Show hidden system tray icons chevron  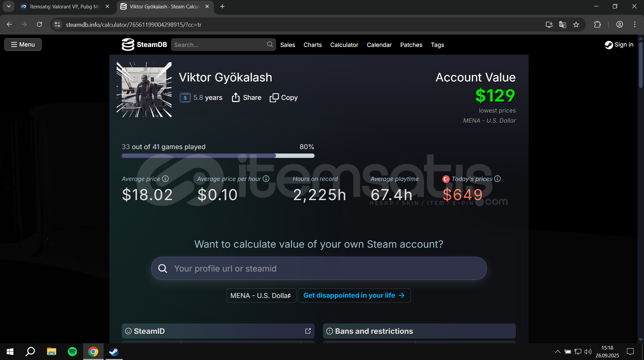(x=557, y=352)
